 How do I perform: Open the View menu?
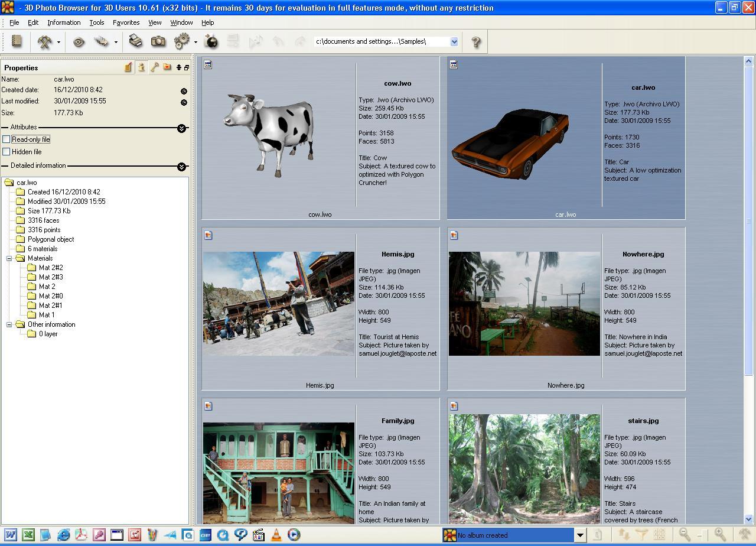pos(155,22)
